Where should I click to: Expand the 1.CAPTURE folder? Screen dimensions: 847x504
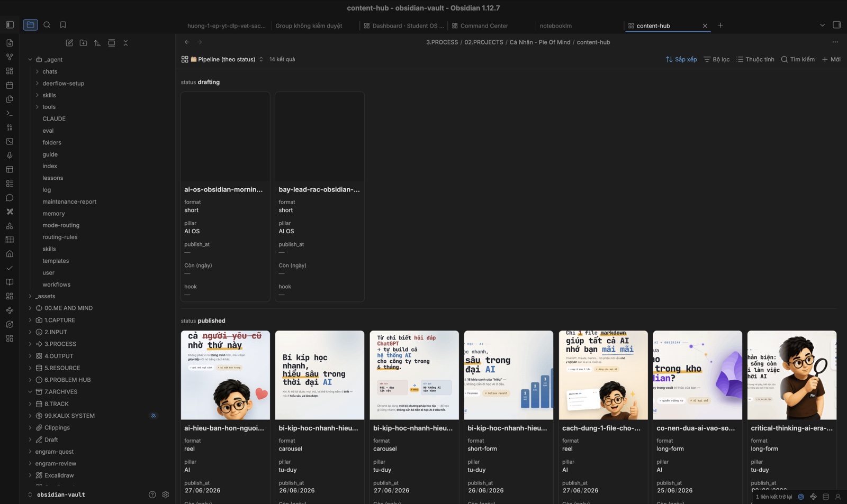coord(30,320)
